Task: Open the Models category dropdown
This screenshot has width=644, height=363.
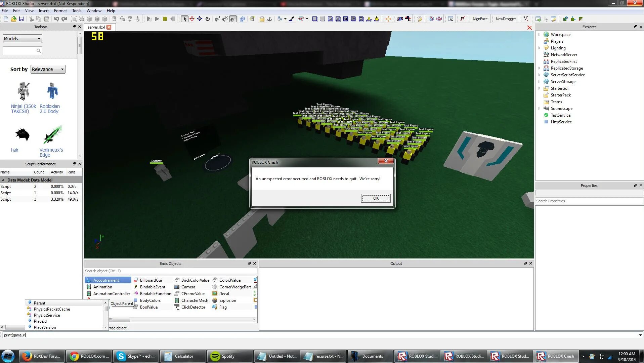Action: 23,39
